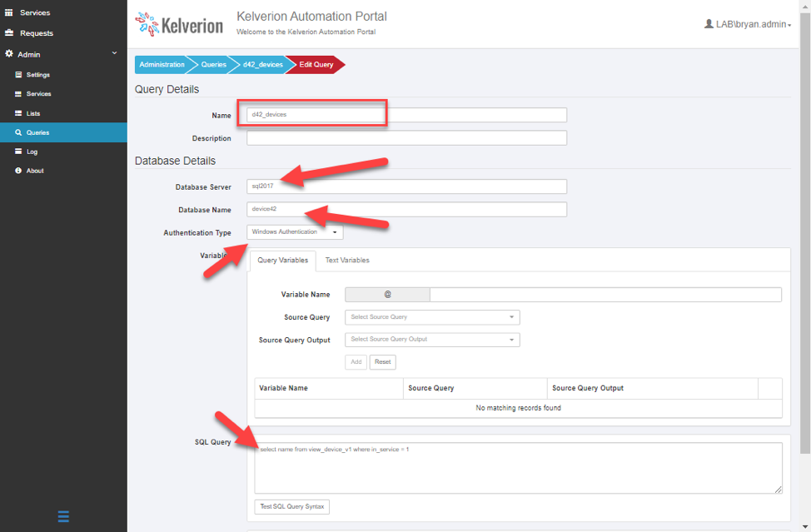Open the LAB\bryan.admin user menu
811x532 pixels.
[747, 25]
